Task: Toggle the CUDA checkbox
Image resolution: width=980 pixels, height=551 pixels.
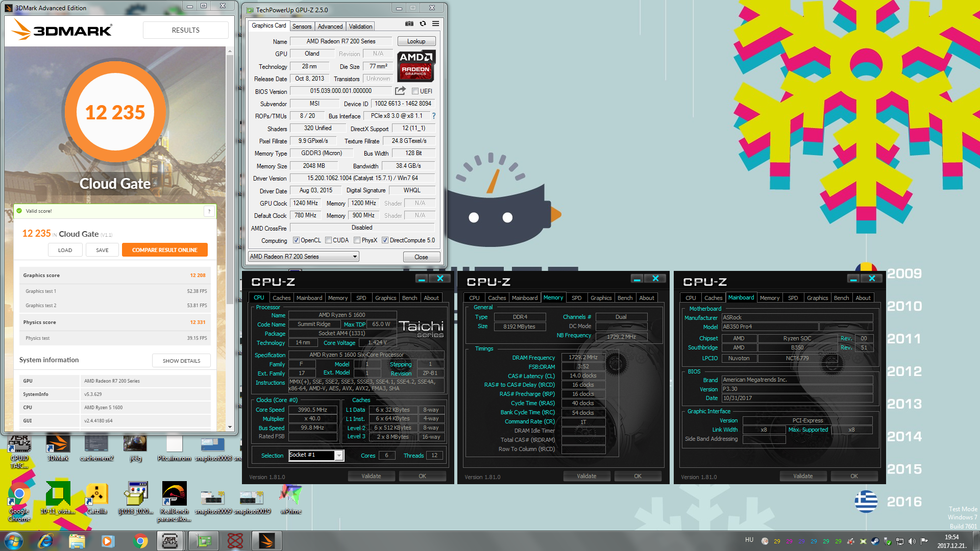Action: (329, 240)
